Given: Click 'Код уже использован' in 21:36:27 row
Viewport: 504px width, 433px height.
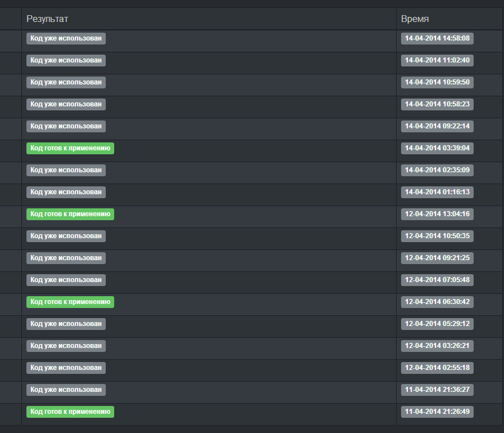Looking at the screenshot, I should coord(66,390).
